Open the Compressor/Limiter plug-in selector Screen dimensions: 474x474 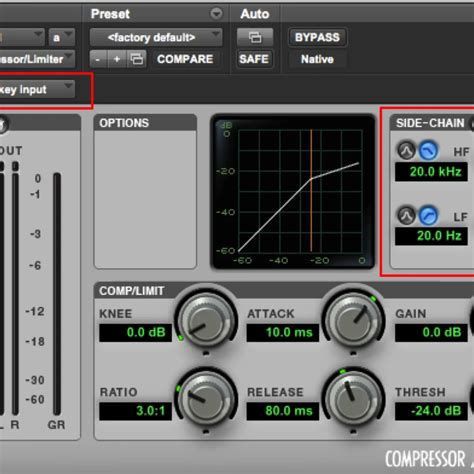coord(37,59)
